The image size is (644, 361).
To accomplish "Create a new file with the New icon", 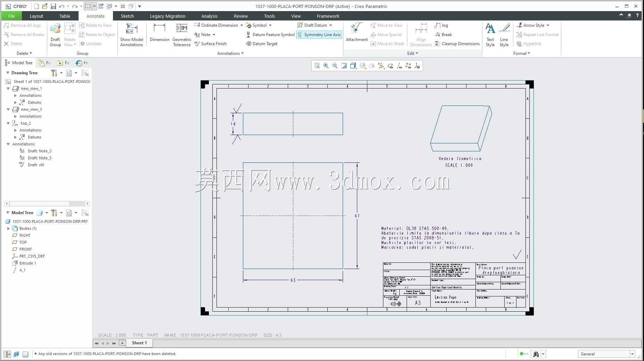I will [x=36, y=6].
